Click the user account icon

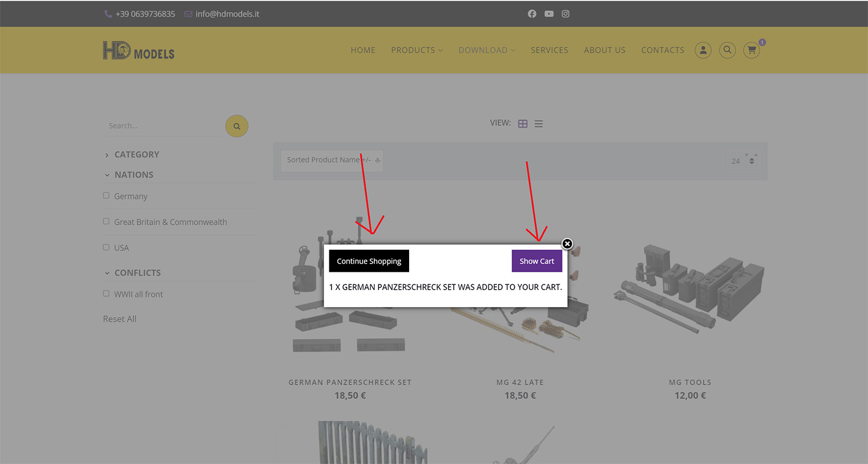703,50
